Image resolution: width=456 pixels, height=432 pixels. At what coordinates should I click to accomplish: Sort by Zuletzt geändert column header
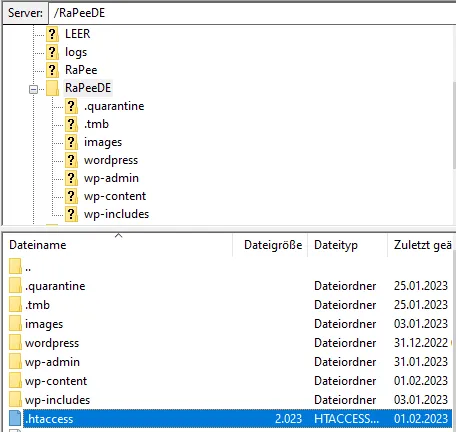point(421,245)
